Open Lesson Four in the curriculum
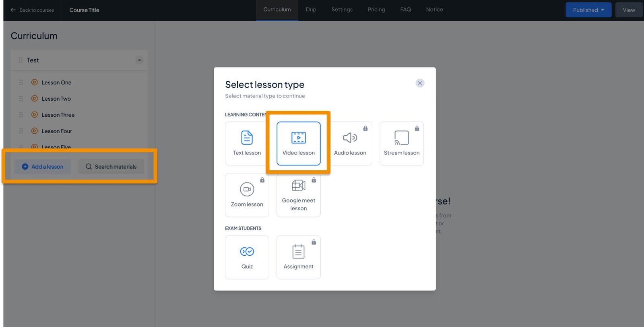This screenshot has width=644, height=327. pos(57,131)
